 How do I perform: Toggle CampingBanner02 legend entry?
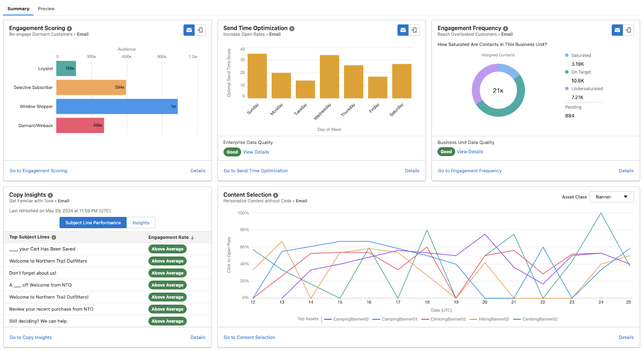[x=346, y=319]
